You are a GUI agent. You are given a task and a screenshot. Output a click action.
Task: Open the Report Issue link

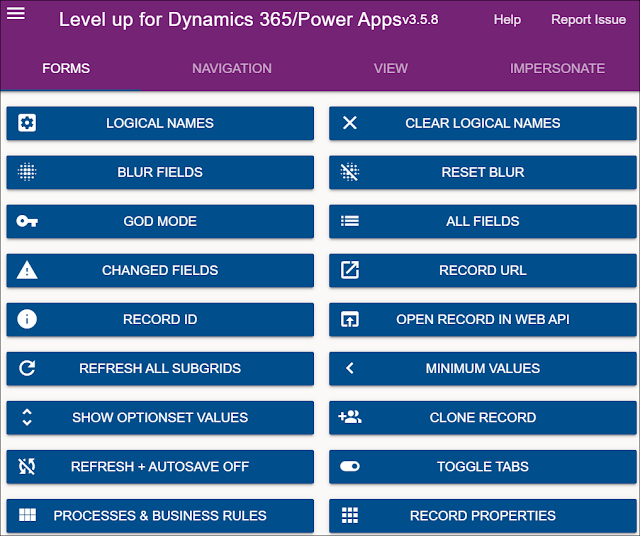[x=589, y=20]
